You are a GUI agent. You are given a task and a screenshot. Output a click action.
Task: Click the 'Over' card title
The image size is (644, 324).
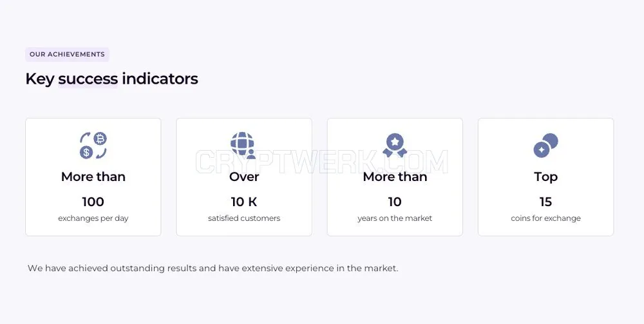[244, 176]
